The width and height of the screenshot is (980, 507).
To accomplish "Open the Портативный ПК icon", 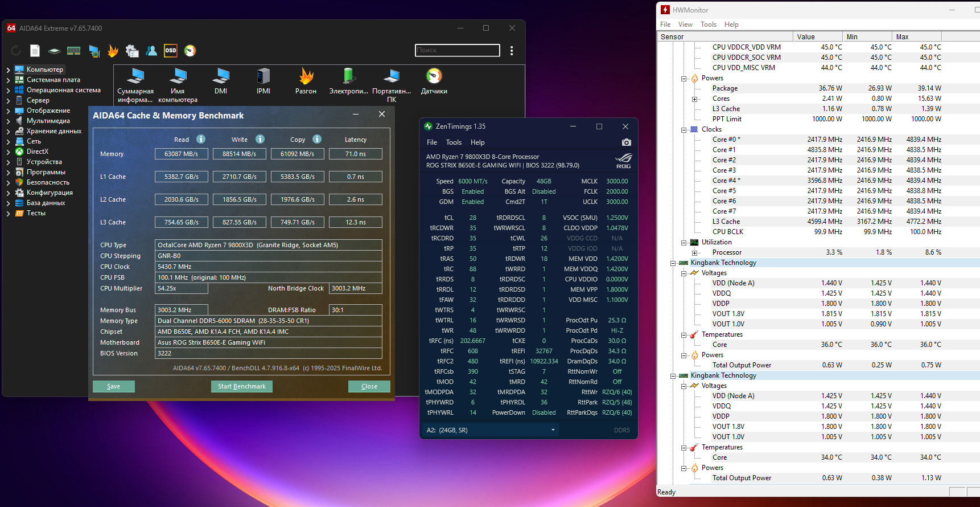I will click(392, 85).
